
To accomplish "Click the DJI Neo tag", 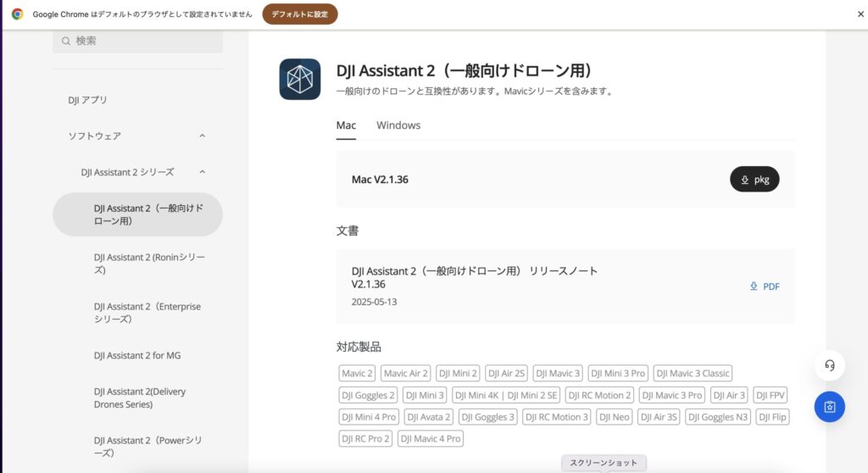I will (614, 416).
